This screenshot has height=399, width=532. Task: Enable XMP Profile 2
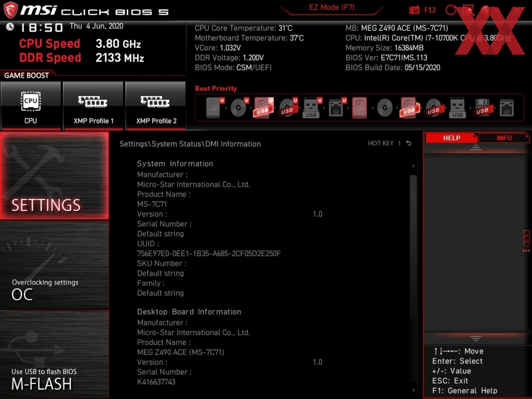[x=156, y=106]
